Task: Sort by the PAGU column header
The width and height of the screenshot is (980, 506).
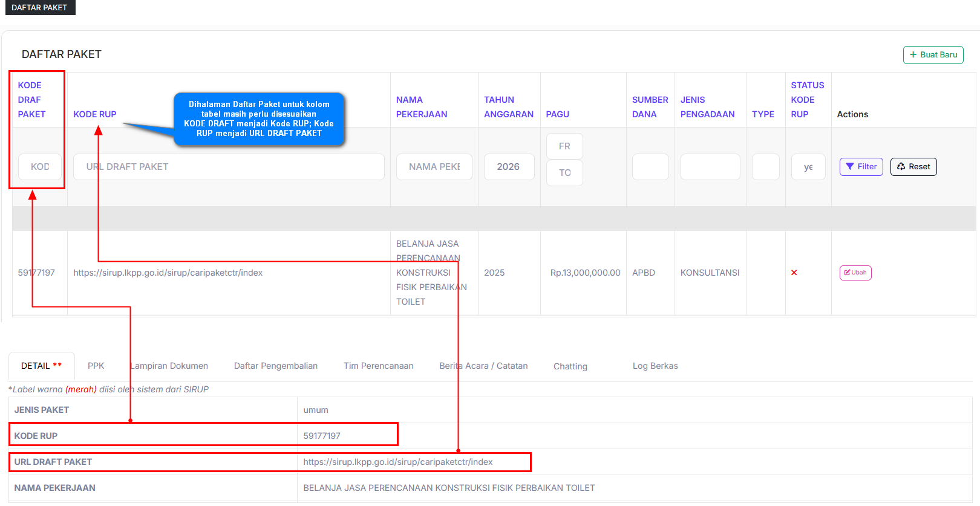Action: [557, 114]
